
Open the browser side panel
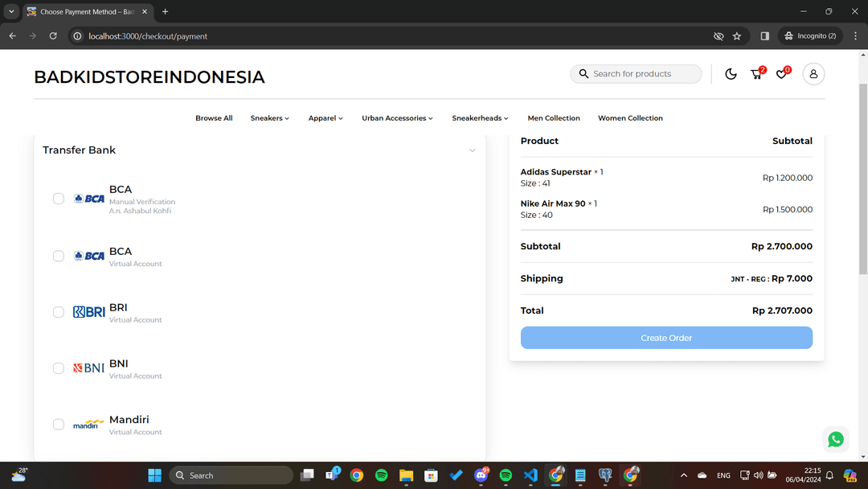(764, 36)
